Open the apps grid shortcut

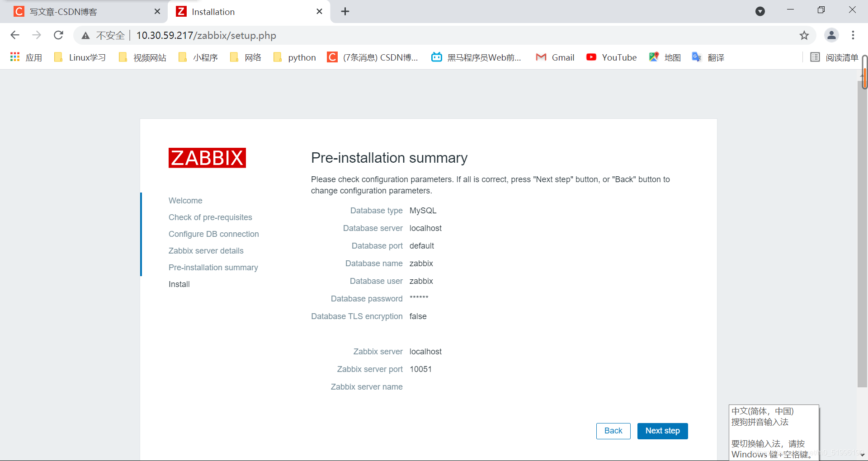[x=26, y=57]
